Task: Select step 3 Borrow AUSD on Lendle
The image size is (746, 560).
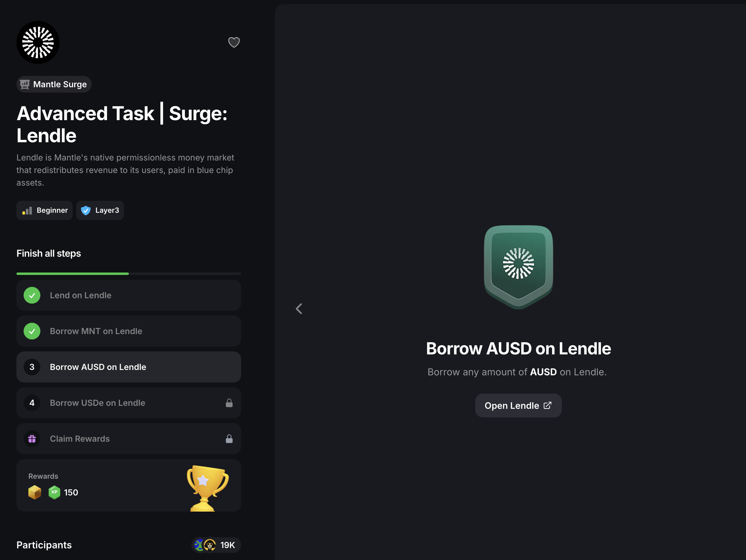Action: click(x=129, y=367)
